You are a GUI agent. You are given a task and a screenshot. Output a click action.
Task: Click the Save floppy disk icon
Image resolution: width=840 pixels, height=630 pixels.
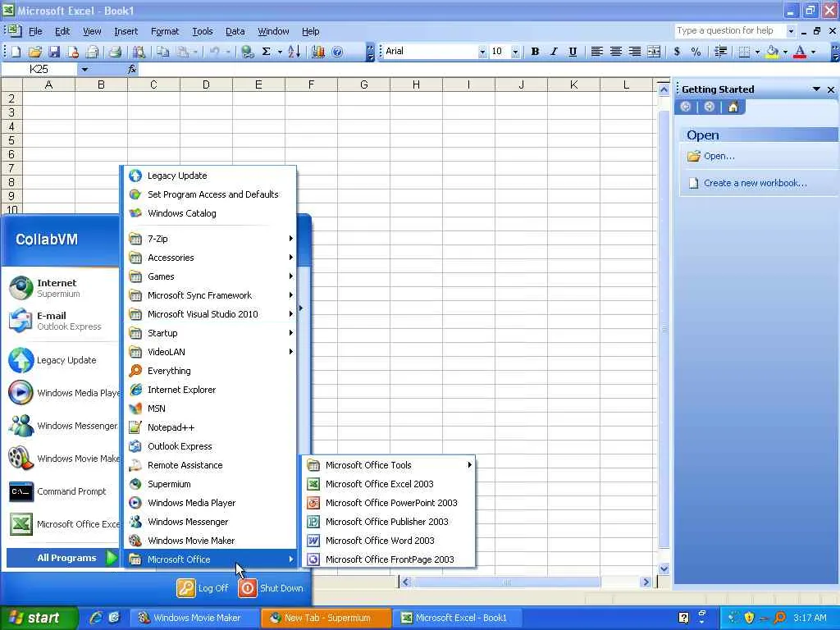tap(53, 52)
